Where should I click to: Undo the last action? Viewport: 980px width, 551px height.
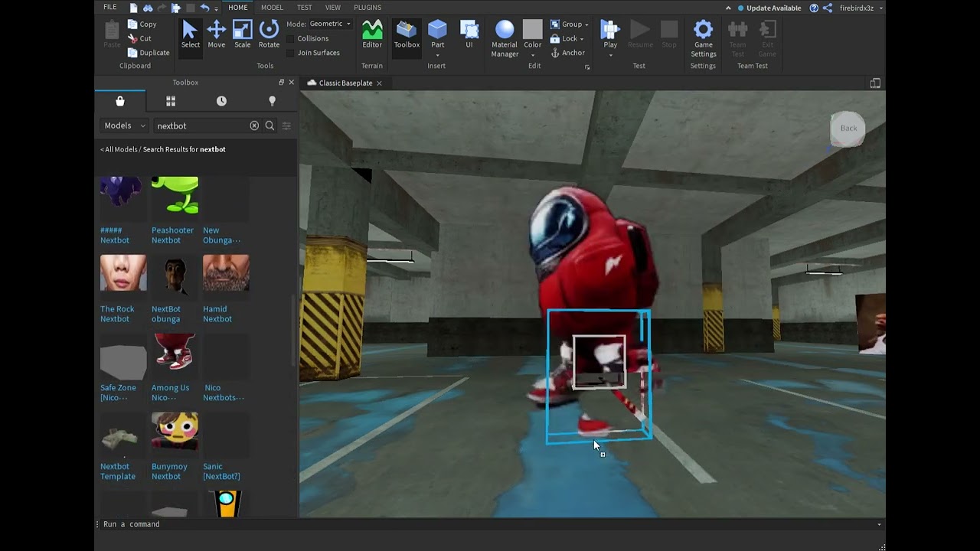click(204, 8)
